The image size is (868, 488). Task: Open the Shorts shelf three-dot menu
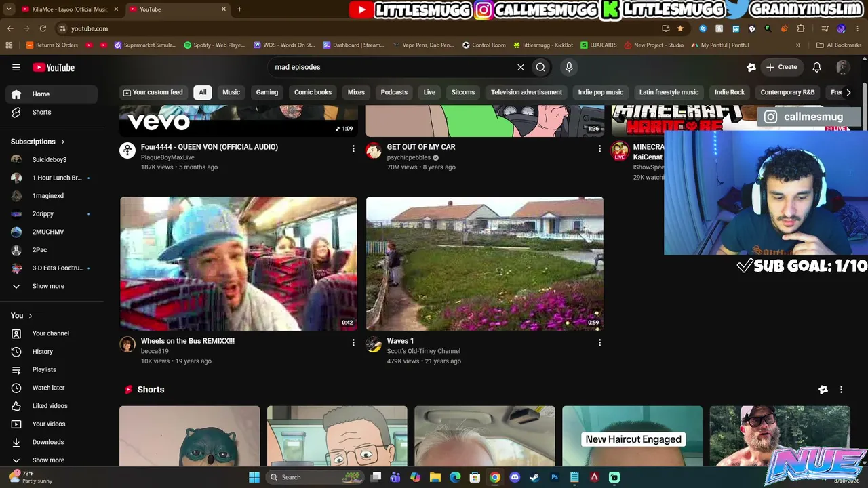(x=841, y=390)
